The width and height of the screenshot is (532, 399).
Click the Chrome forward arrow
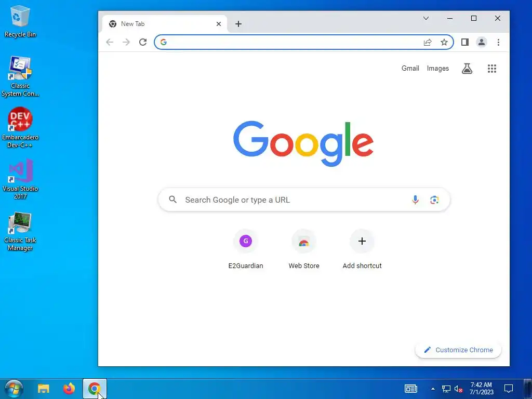pos(126,42)
